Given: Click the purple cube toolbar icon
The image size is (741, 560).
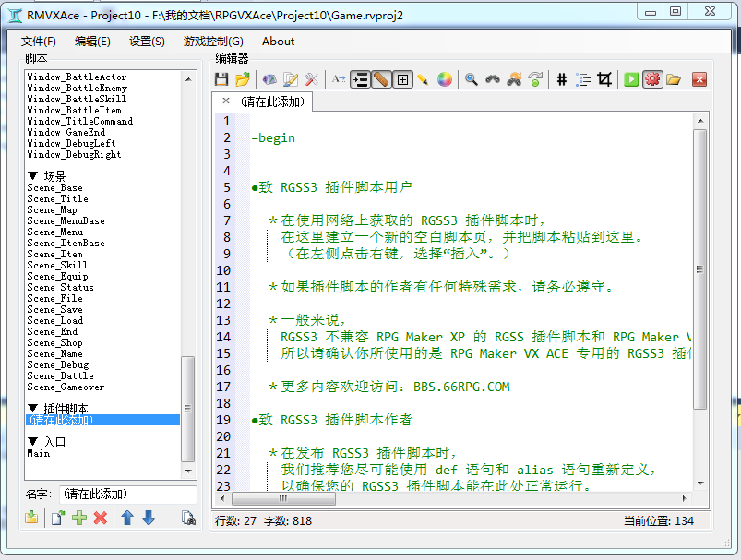Looking at the screenshot, I should coord(269,79).
